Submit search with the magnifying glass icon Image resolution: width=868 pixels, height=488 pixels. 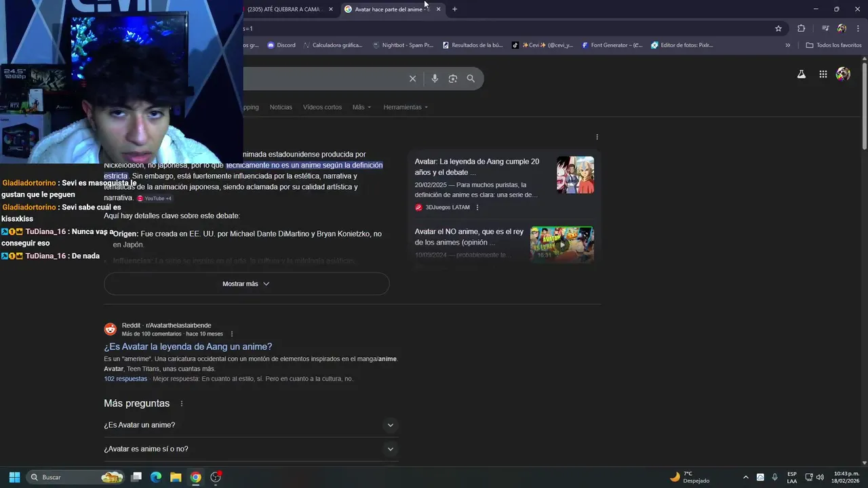471,79
